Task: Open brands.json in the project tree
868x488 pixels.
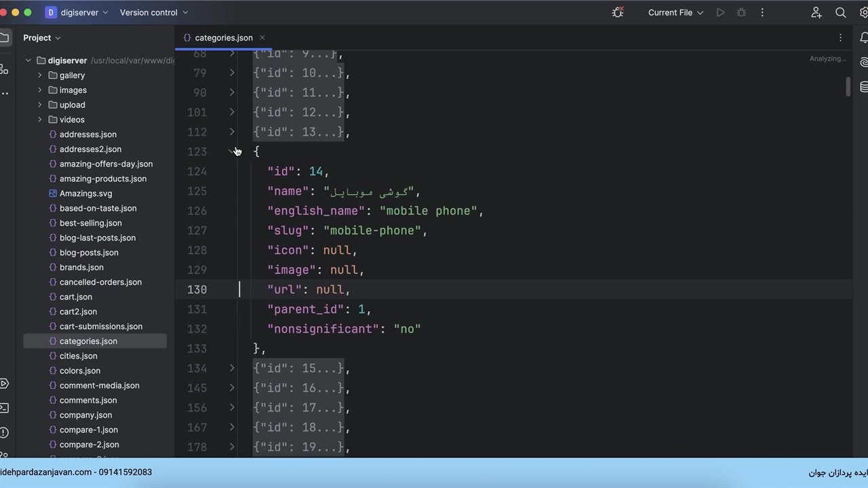Action: (81, 267)
